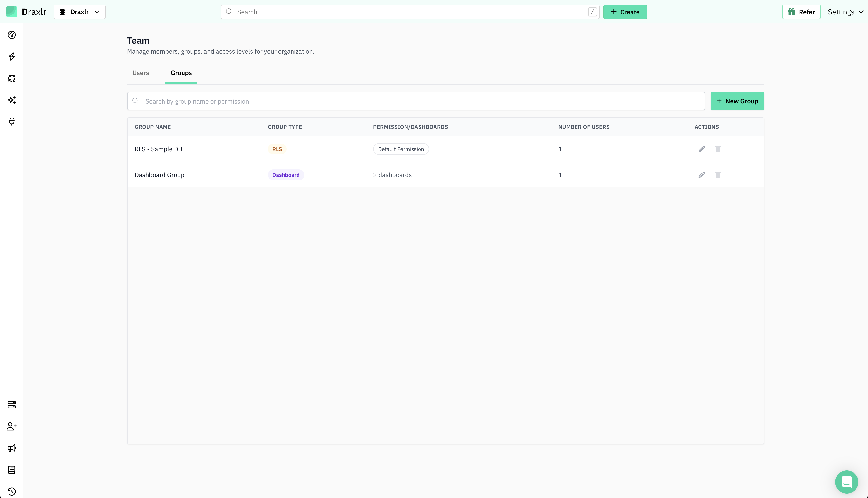
Task: Click the add user sidebar icon
Action: click(12, 427)
